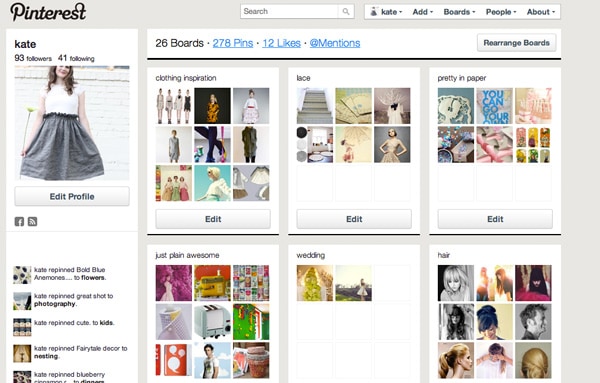Image resolution: width=600 pixels, height=383 pixels.
Task: Click the search magnifier icon
Action: 346,11
